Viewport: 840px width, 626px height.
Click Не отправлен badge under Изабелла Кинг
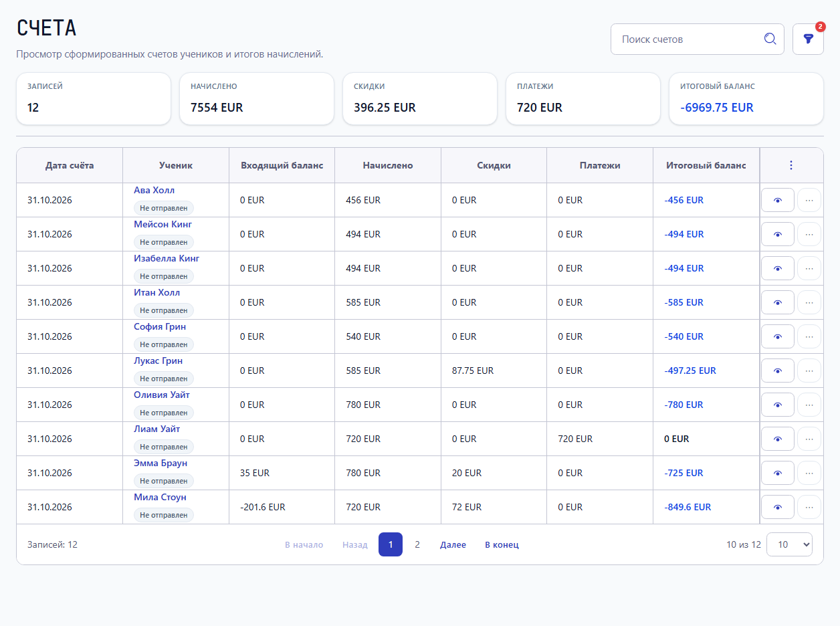point(164,276)
